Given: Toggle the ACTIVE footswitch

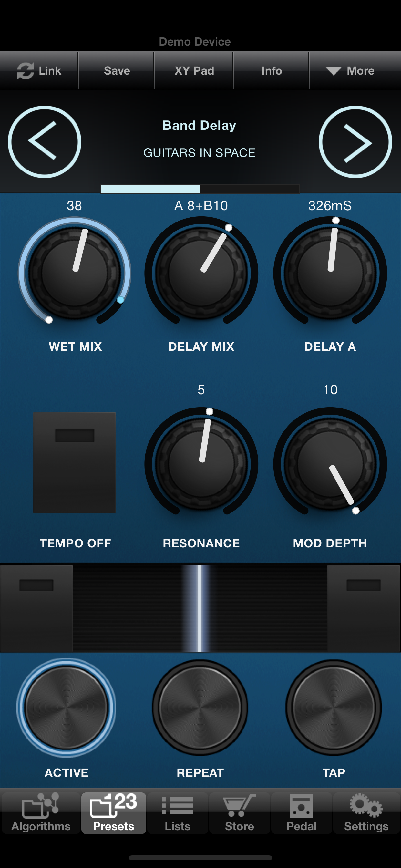Looking at the screenshot, I should point(67,707).
